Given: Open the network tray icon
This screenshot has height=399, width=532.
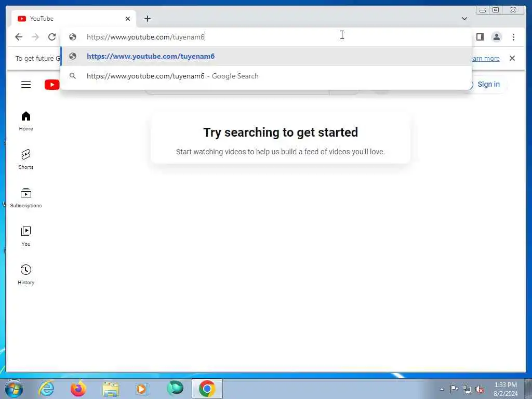Looking at the screenshot, I should tap(467, 389).
